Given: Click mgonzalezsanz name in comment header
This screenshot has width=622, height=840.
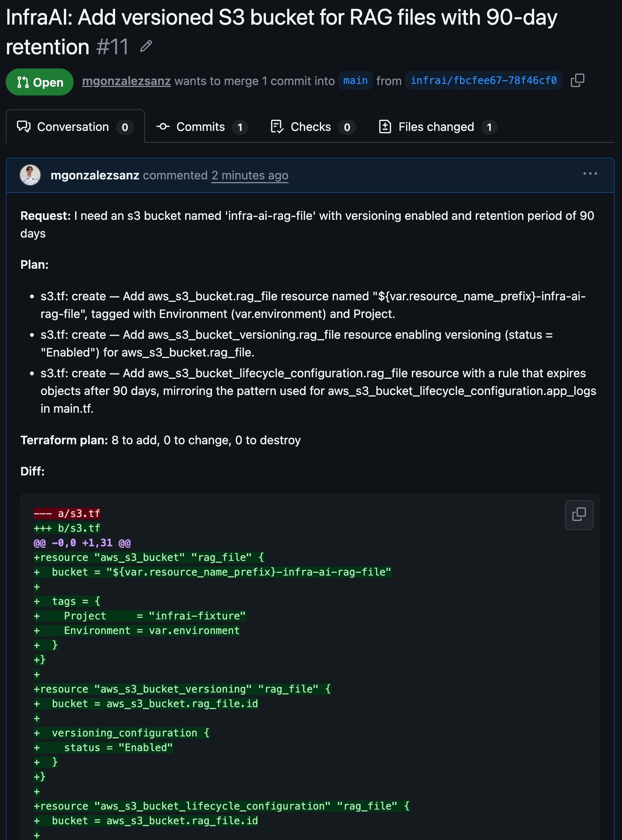Looking at the screenshot, I should coord(95,175).
